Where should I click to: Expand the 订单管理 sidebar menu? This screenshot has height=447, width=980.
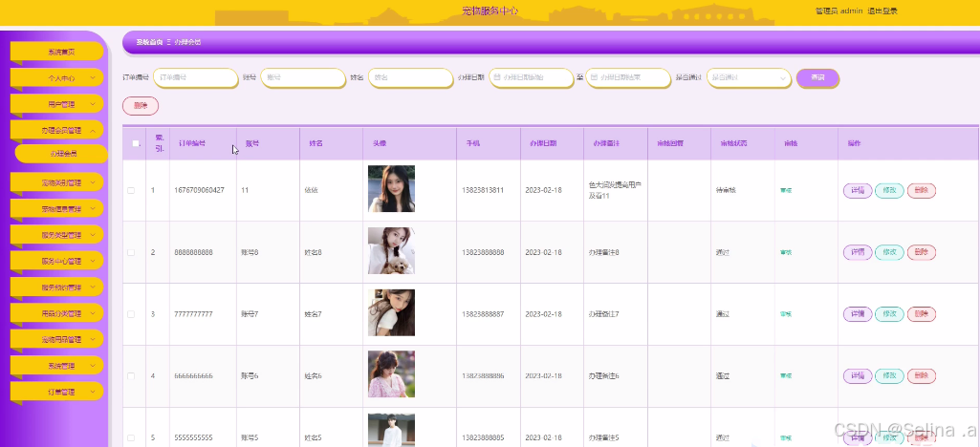coord(56,392)
